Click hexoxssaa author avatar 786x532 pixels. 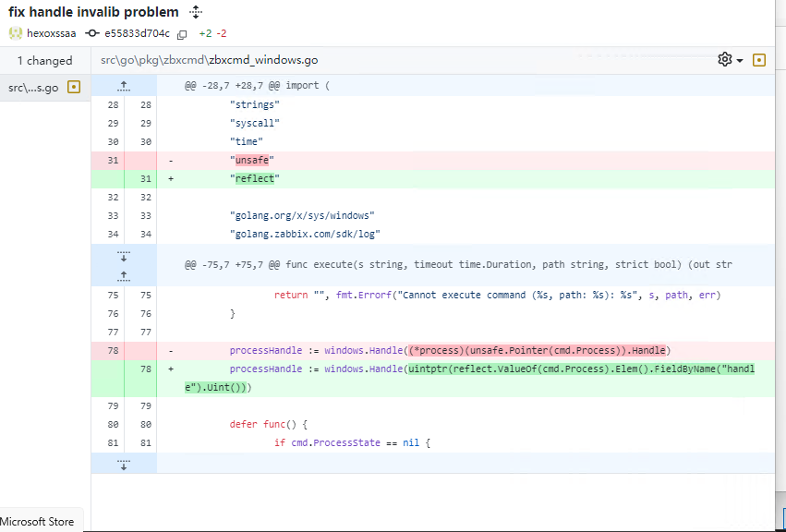16,33
